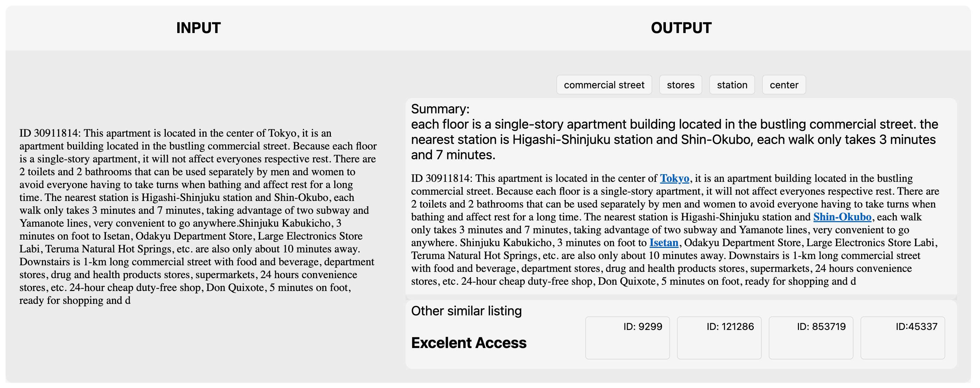Click the 'commercial street' keyword tag
980x388 pixels.
coord(604,85)
